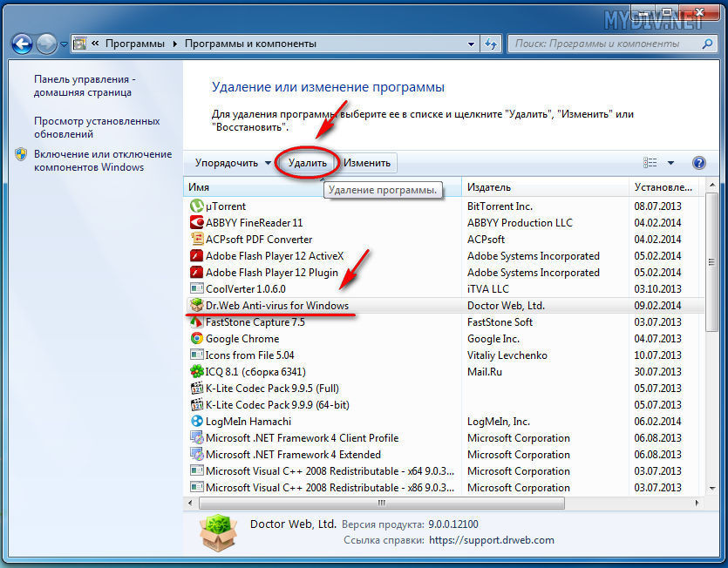Click the µTorrent program icon
The image size is (728, 568).
click(x=197, y=206)
